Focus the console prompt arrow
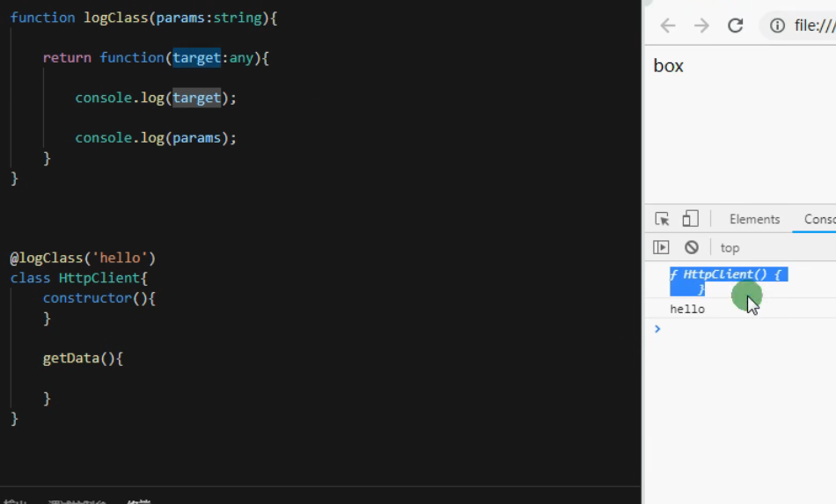 [657, 329]
